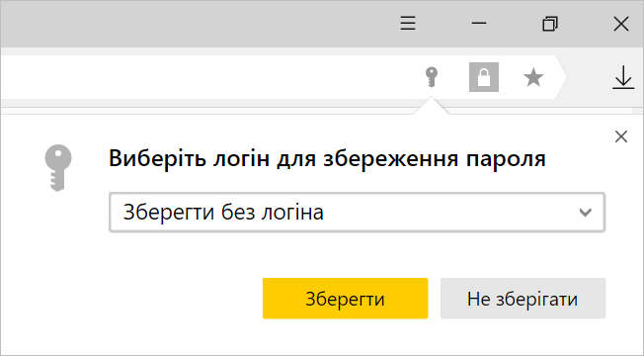Click the large gray key icon in popup
This screenshot has width=644, height=356.
(x=58, y=168)
